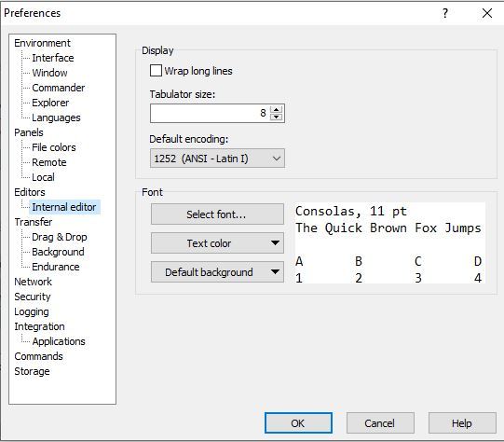Close the Preferences dialog
This screenshot has width=504, height=442.
487,13
